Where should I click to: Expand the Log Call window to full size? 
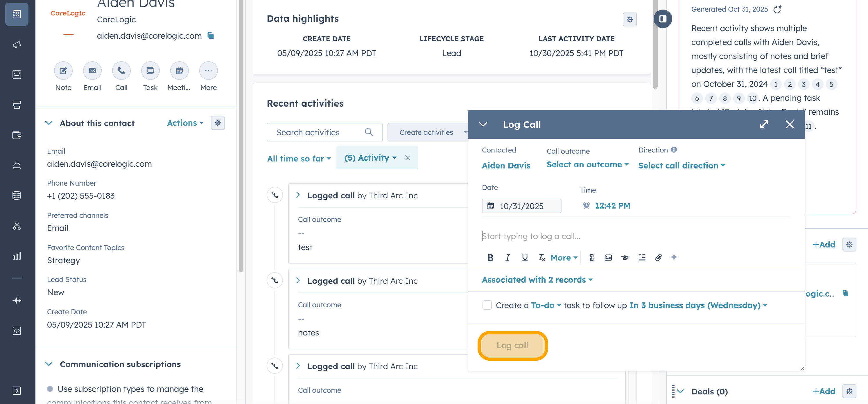[x=764, y=124]
